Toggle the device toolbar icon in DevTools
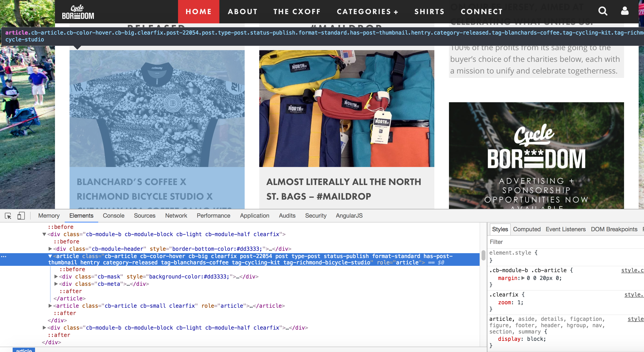Screen dimensions: 644x352 click(21, 216)
